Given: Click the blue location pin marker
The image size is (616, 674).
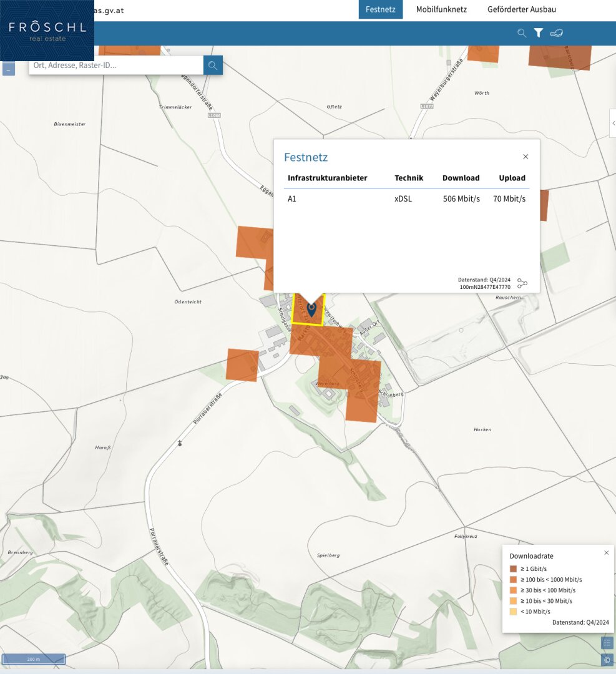Looking at the screenshot, I should pos(311,309).
